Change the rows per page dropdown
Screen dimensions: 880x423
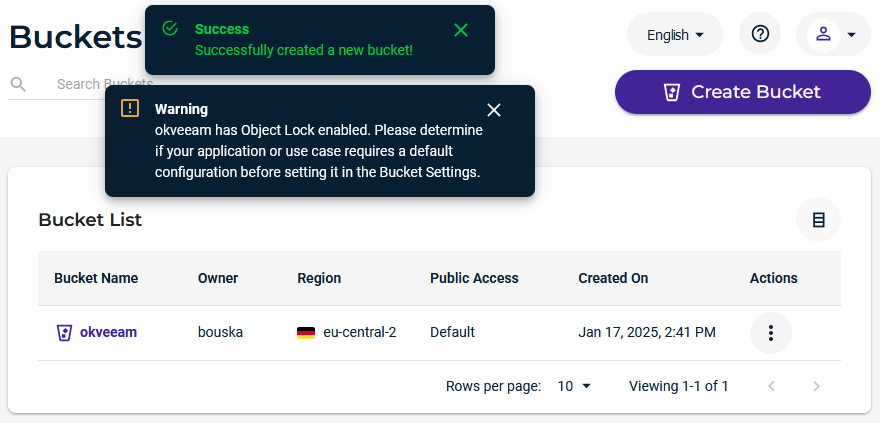(575, 386)
